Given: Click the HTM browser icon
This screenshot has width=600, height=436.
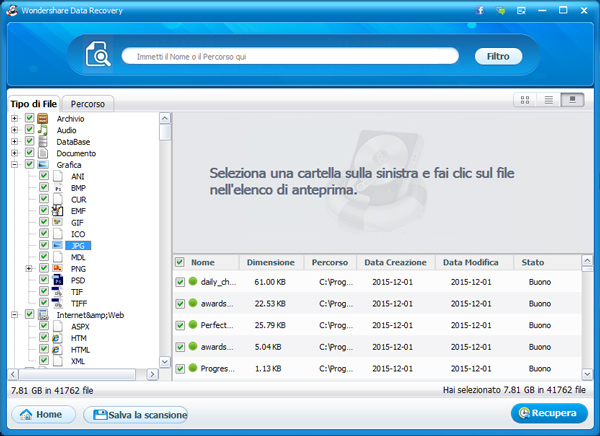Looking at the screenshot, I should click(x=57, y=338).
